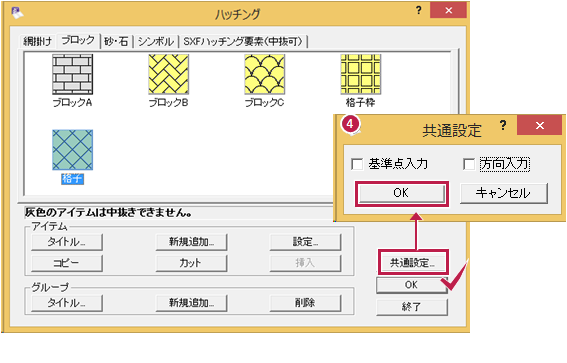The width and height of the screenshot is (567, 363).
Task: Close the 共通設定 dialog with X
Action: coord(540,125)
